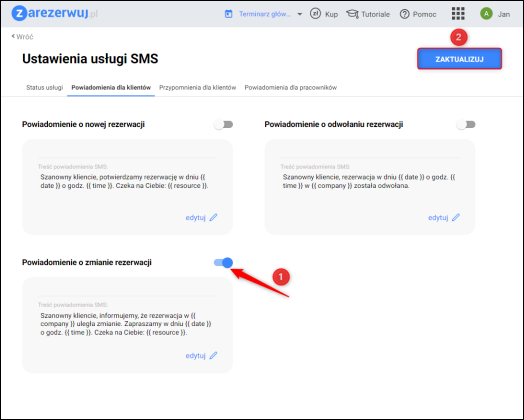Open the Pomoc link
The image size is (524, 420).
424,14
